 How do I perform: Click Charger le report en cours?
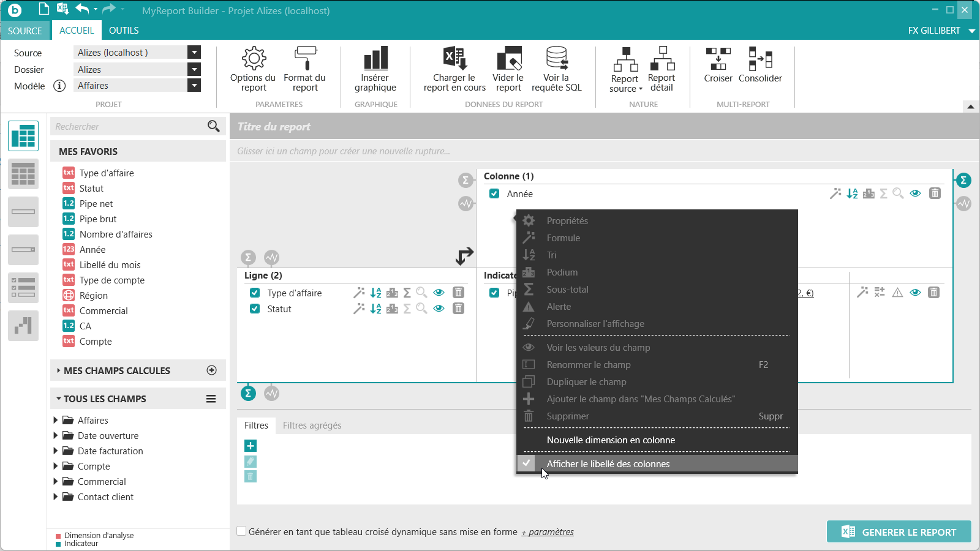[x=454, y=69]
